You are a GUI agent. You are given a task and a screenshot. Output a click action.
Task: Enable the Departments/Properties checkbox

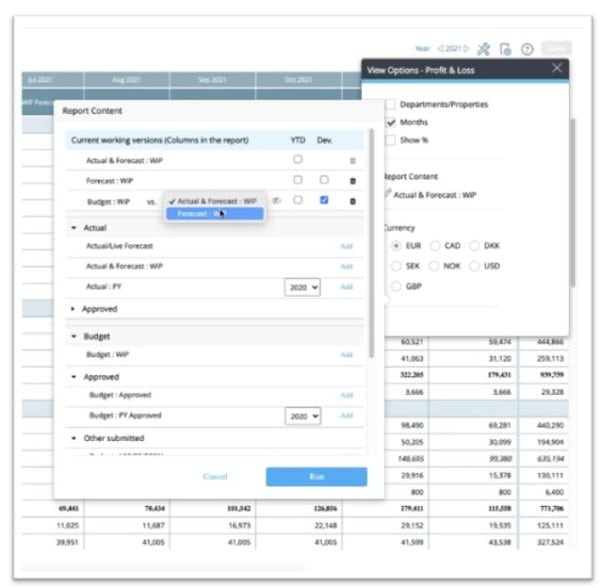391,104
